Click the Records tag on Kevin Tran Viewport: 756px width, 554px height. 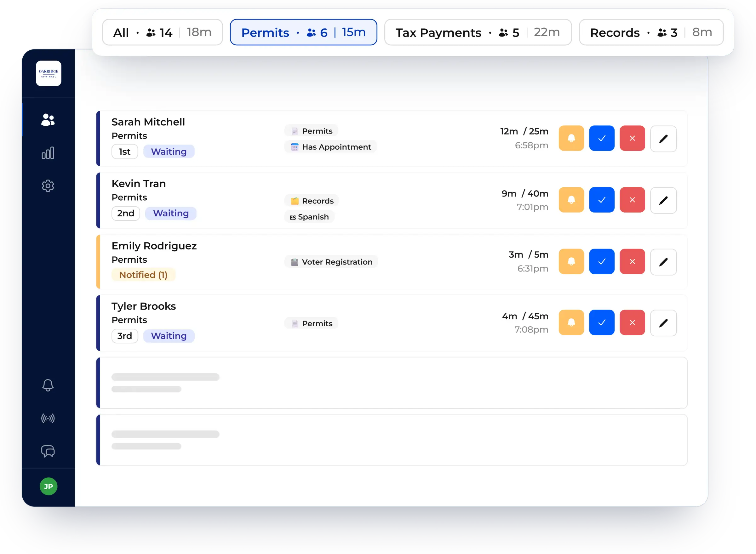pos(312,201)
